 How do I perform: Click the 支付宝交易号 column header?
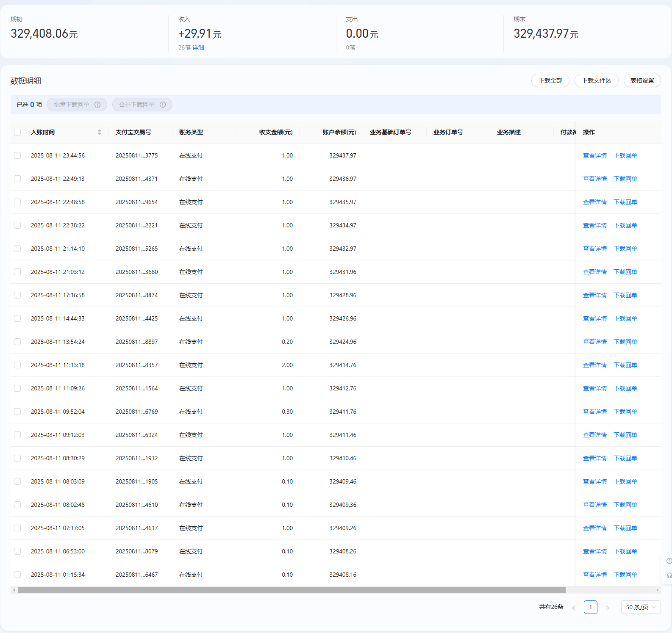(133, 132)
